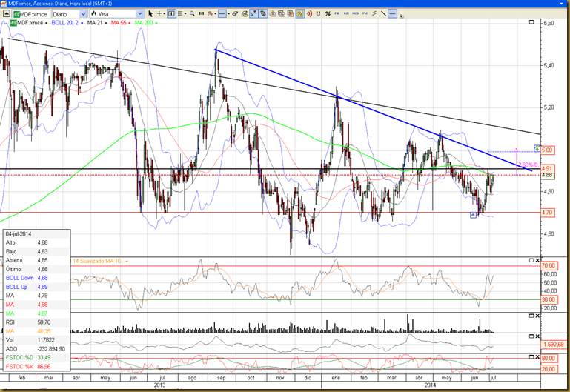The height and width of the screenshot is (392, 570).
Task: Close the stochastic FSTOC pane
Action: coord(537,356)
